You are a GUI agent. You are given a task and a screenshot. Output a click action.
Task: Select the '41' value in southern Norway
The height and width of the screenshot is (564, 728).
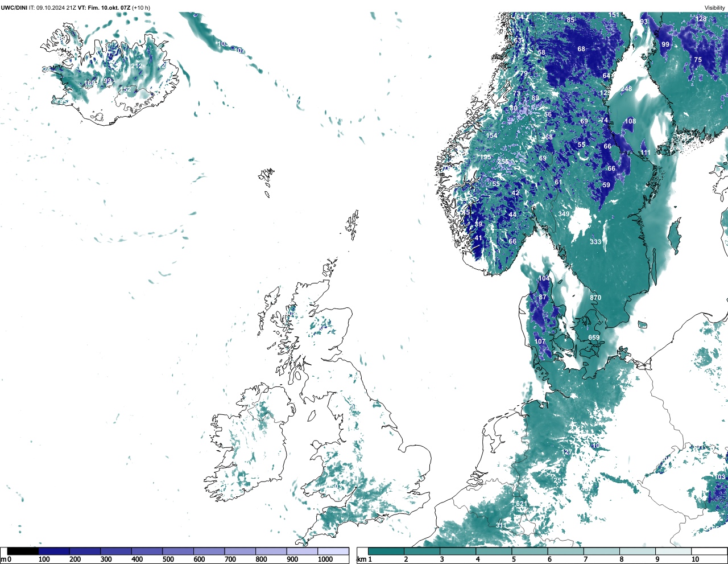(478, 238)
